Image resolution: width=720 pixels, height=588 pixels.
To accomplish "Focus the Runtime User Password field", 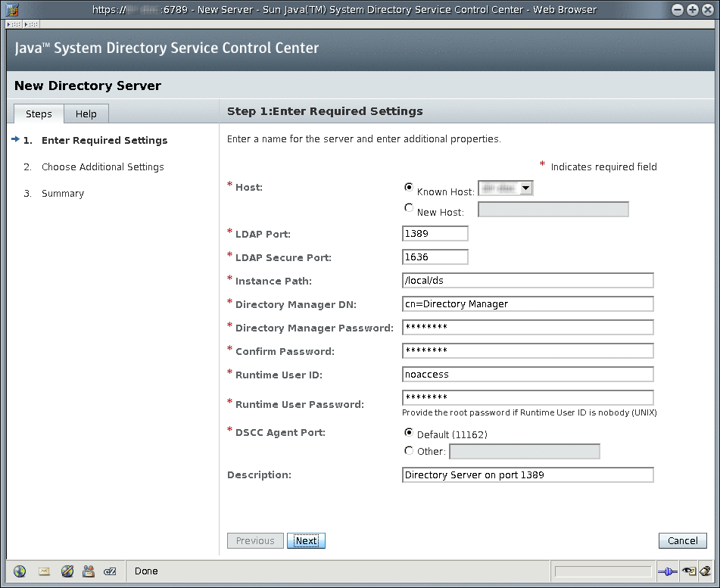I will coord(528,397).
